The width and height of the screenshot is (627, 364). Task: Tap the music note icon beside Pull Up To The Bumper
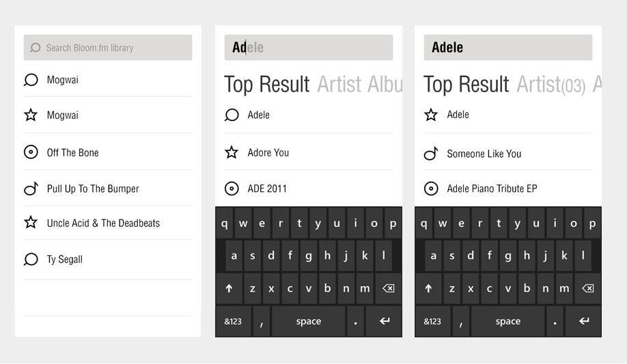coord(31,188)
